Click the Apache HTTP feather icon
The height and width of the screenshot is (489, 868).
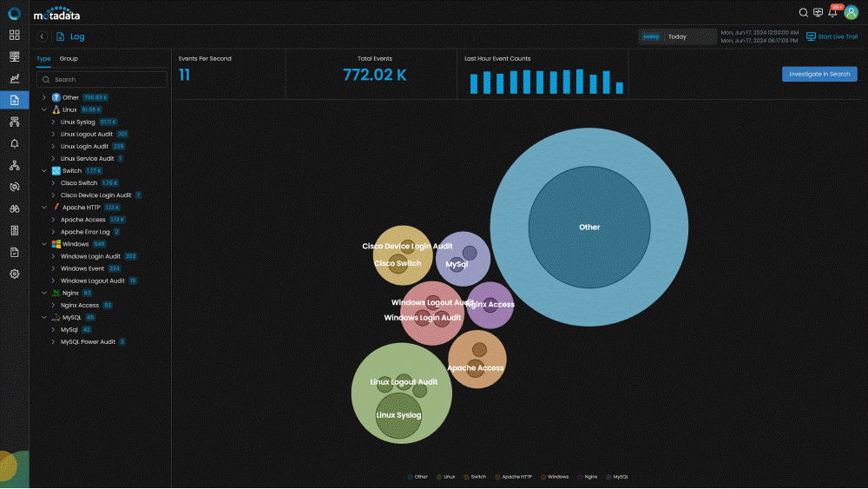[56, 207]
